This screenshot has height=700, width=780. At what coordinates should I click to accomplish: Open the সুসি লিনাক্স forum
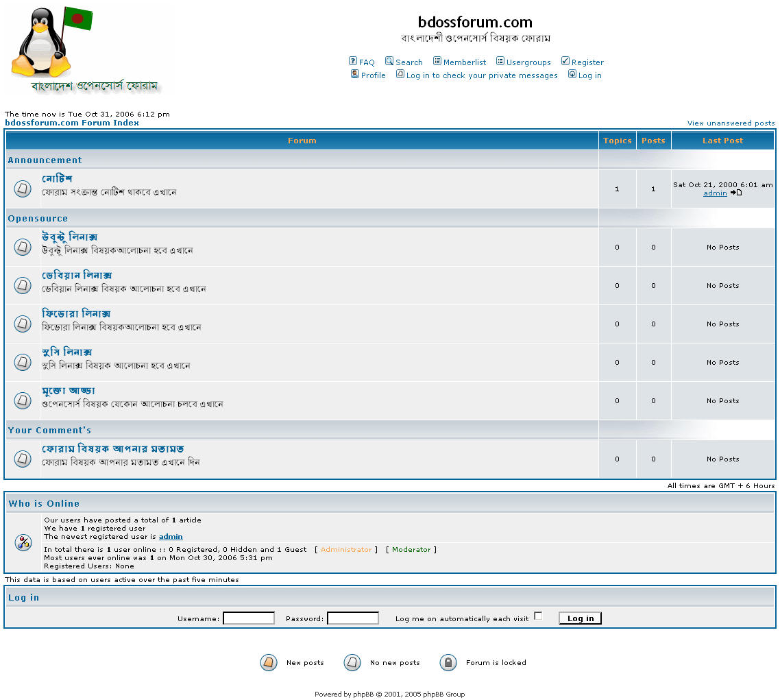tap(66, 352)
